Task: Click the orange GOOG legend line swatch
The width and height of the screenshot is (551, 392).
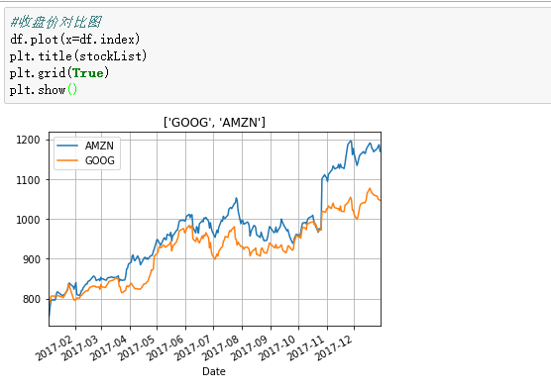Action: [67, 160]
